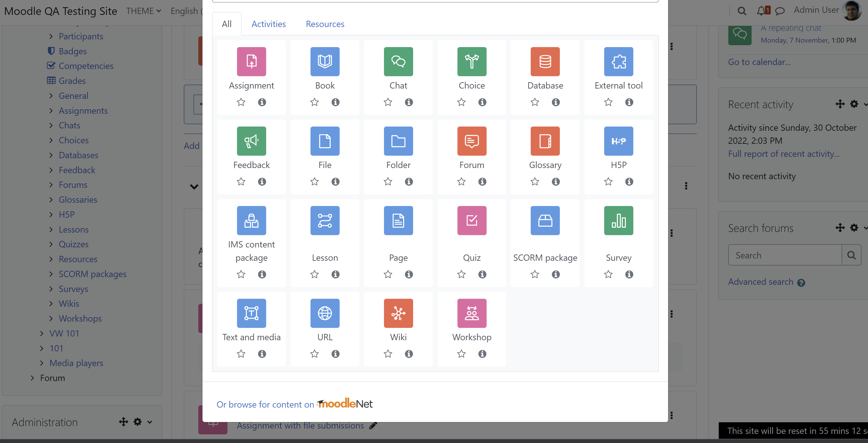Viewport: 868px width, 443px height.
Task: Expand the Forum navigation node
Action: (x=32, y=378)
